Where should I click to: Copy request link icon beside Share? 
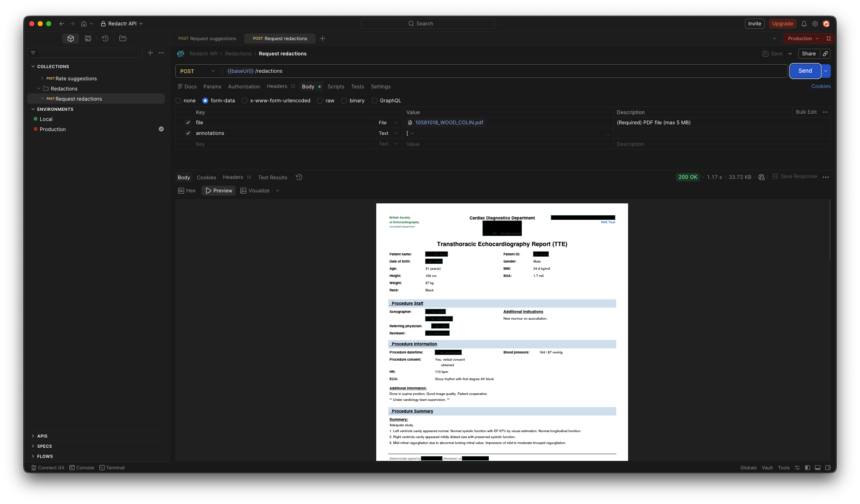(x=825, y=54)
